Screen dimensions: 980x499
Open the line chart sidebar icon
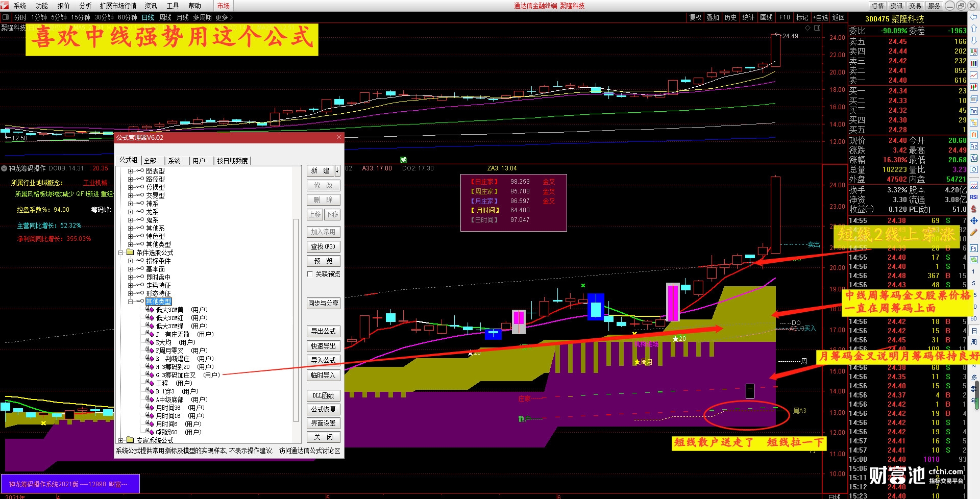(x=974, y=76)
